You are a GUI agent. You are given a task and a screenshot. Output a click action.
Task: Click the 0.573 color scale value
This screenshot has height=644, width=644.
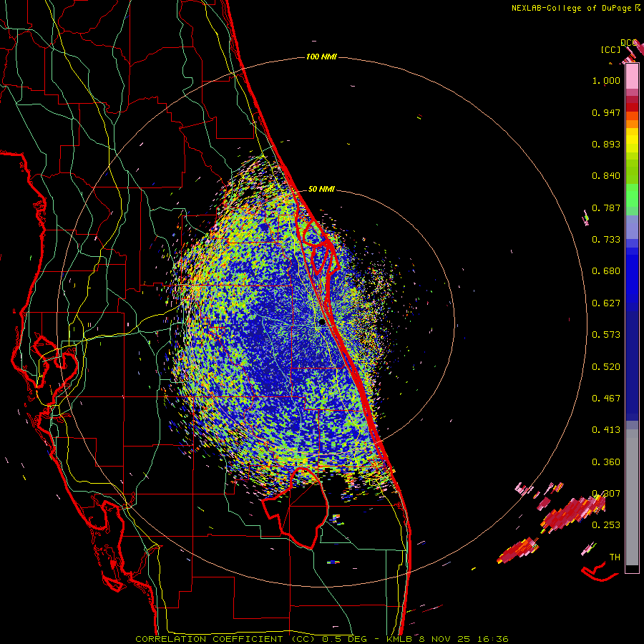[606, 335]
